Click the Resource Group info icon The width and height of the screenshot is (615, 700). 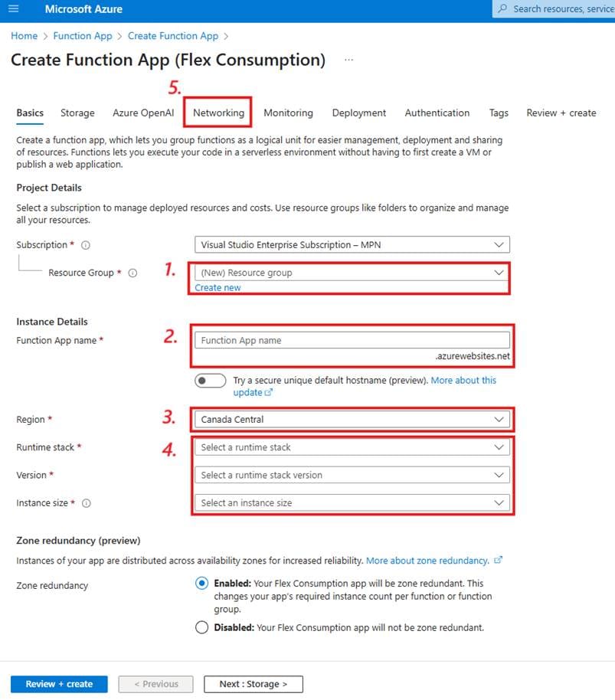(x=132, y=273)
